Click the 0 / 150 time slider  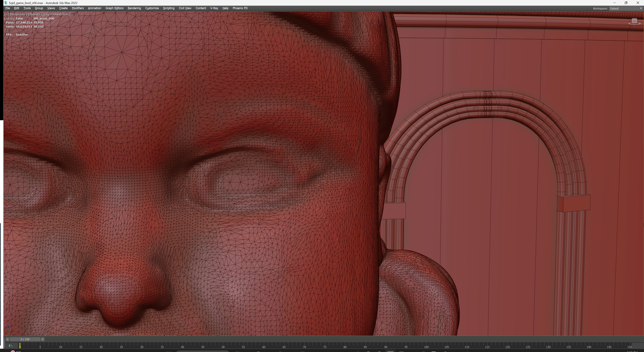[x=25, y=339]
